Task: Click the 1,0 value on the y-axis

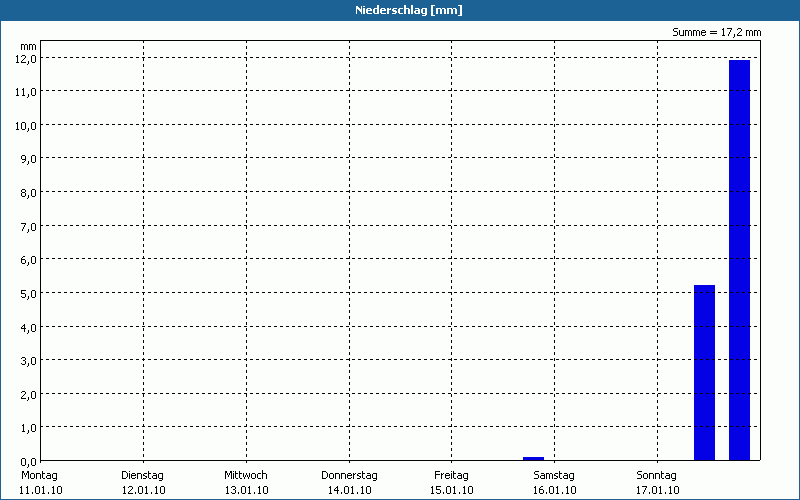Action: [28, 428]
